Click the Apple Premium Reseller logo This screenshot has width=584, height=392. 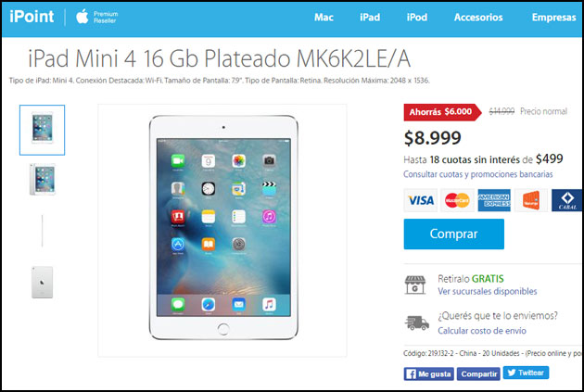coord(96,17)
